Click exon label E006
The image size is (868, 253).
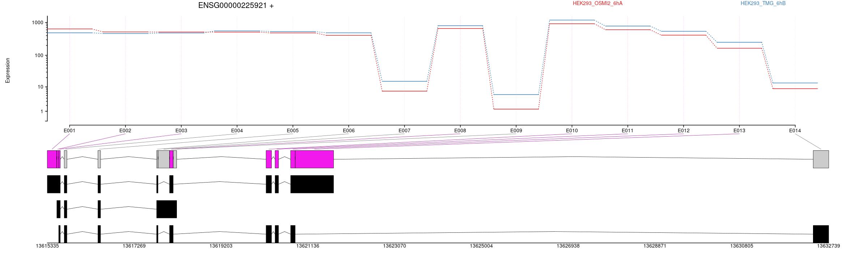(x=349, y=130)
